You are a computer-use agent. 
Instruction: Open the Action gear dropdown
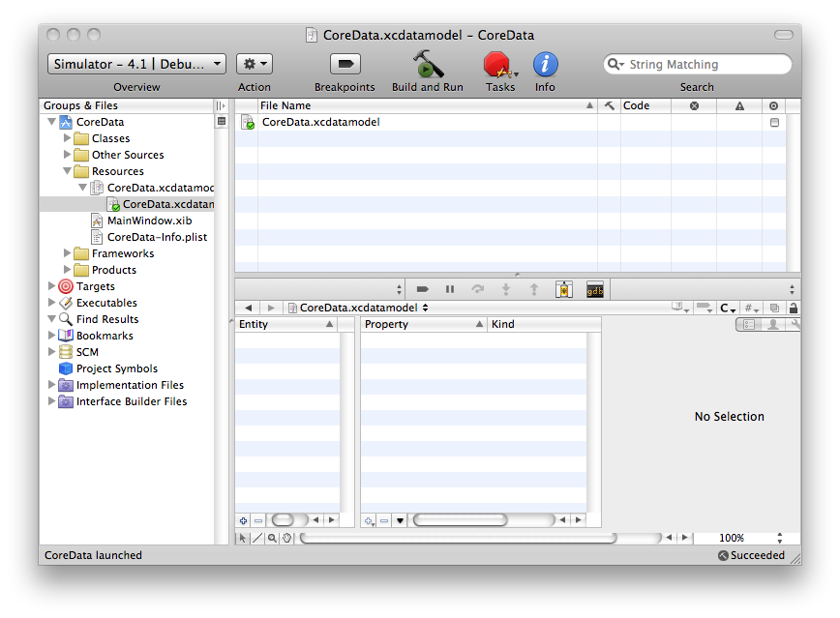pyautogui.click(x=255, y=64)
